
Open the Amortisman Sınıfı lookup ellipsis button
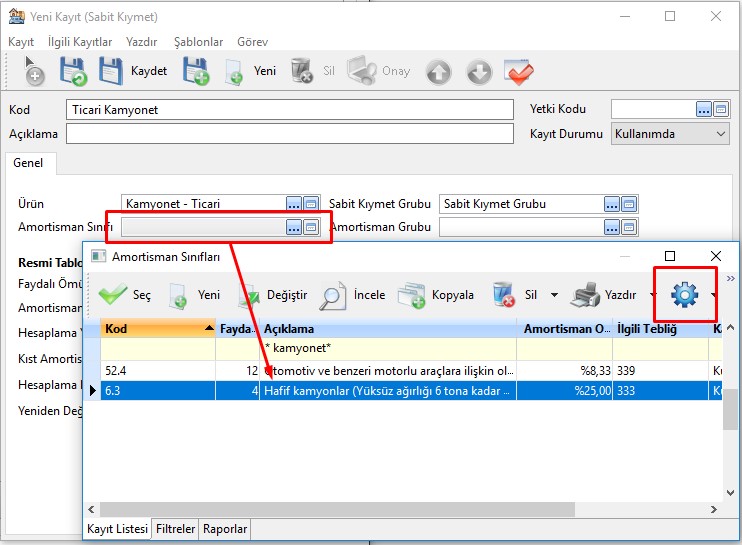pos(293,227)
